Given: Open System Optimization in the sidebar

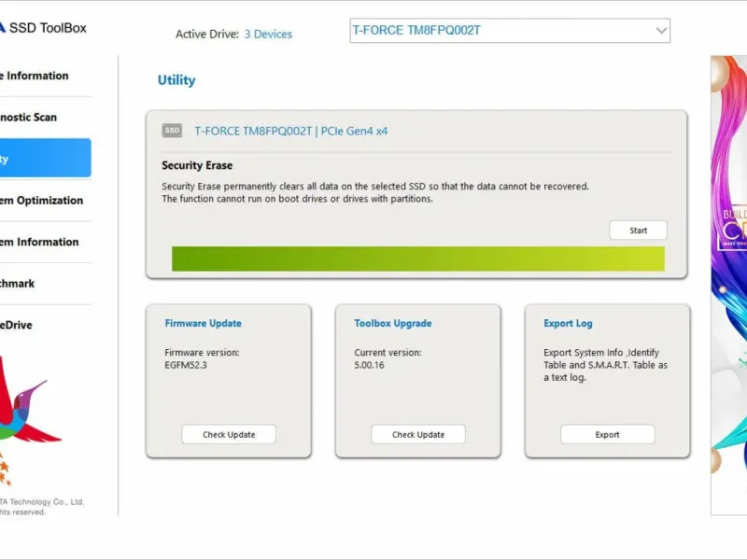Looking at the screenshot, I should 45,201.
